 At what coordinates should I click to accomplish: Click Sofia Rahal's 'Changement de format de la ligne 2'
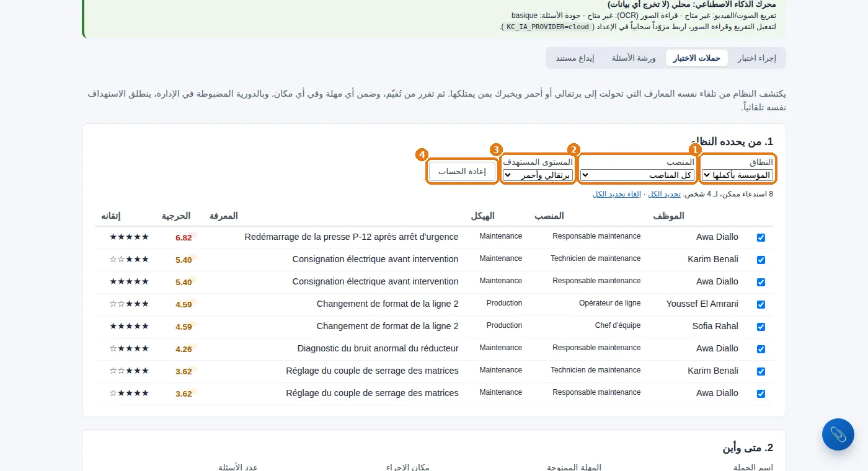click(387, 326)
